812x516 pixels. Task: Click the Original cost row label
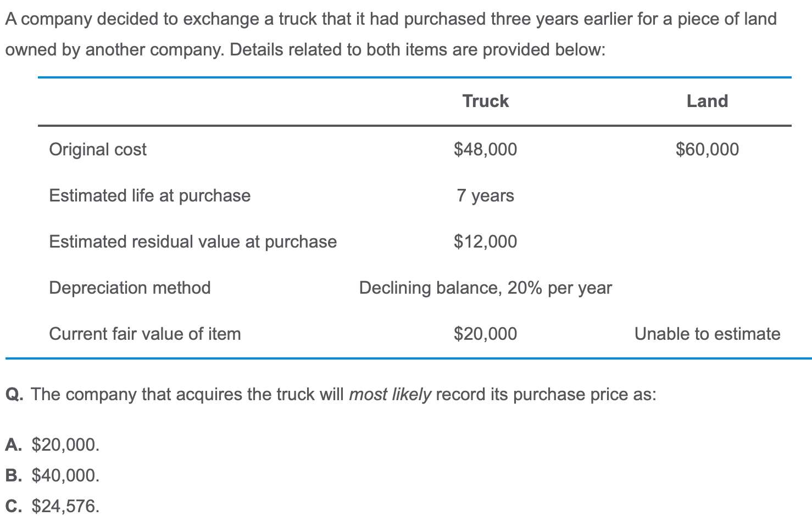click(x=98, y=149)
